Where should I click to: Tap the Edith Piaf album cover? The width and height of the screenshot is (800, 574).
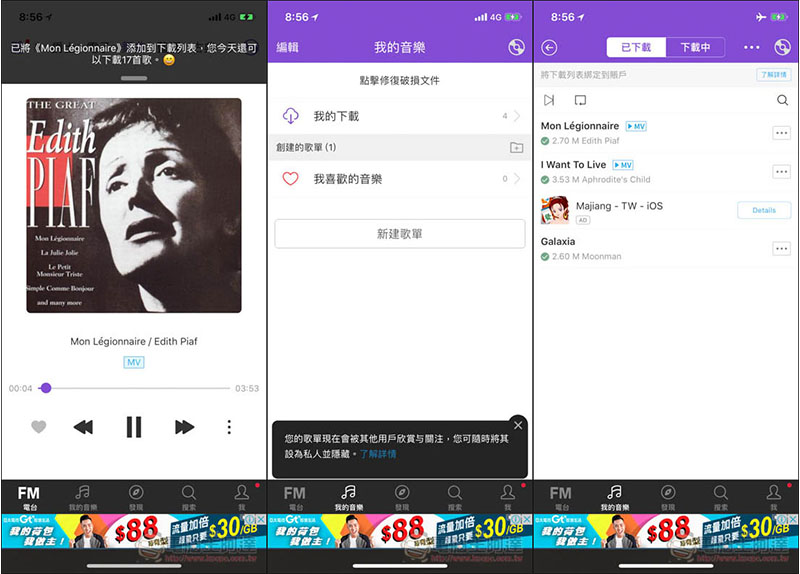[x=134, y=205]
